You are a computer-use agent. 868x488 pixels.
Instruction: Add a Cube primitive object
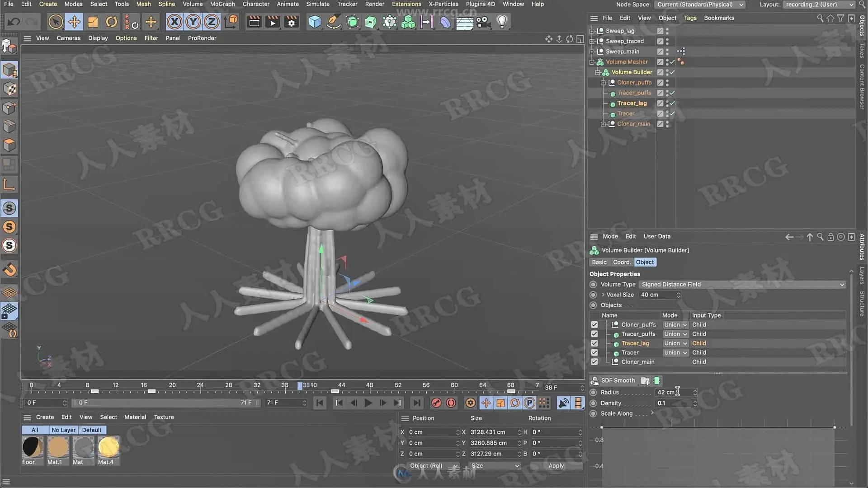point(315,22)
